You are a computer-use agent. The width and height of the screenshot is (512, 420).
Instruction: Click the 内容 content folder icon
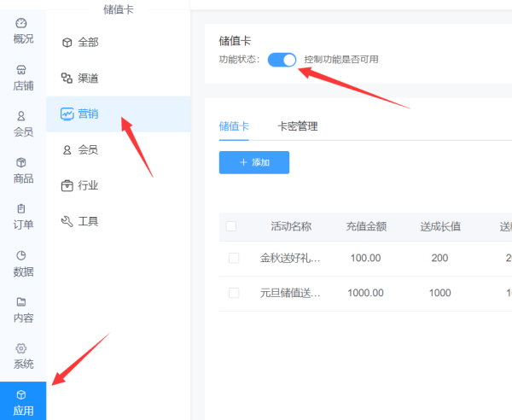pyautogui.click(x=23, y=301)
